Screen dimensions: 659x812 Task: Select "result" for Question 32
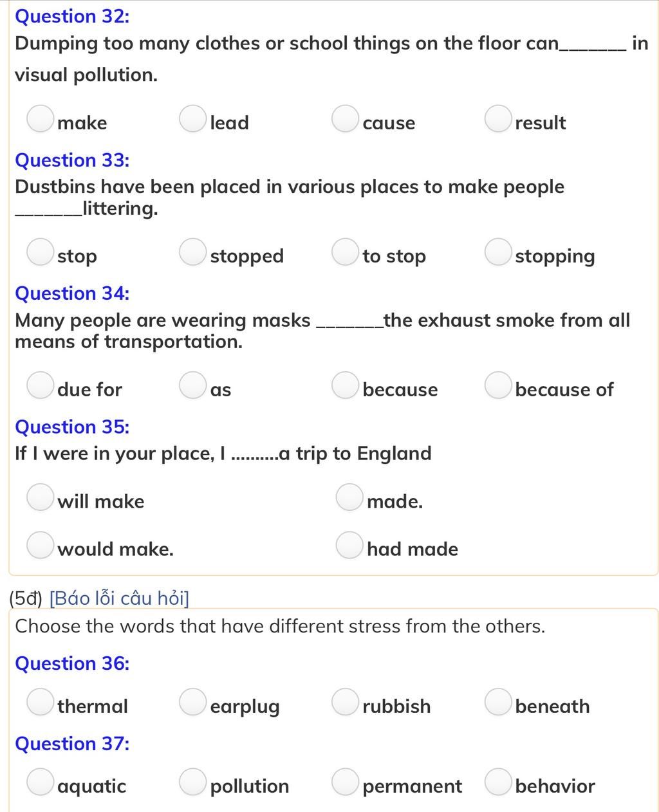coord(497,119)
